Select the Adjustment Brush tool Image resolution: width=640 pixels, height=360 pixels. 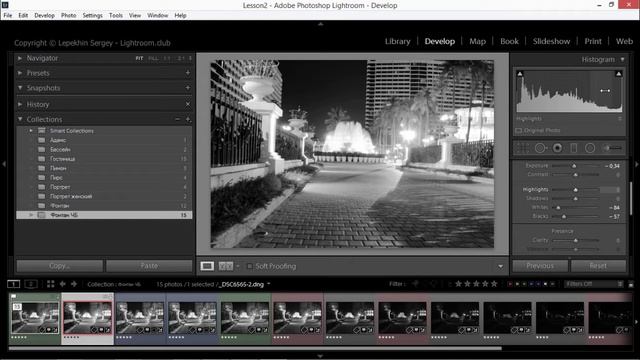point(613,148)
